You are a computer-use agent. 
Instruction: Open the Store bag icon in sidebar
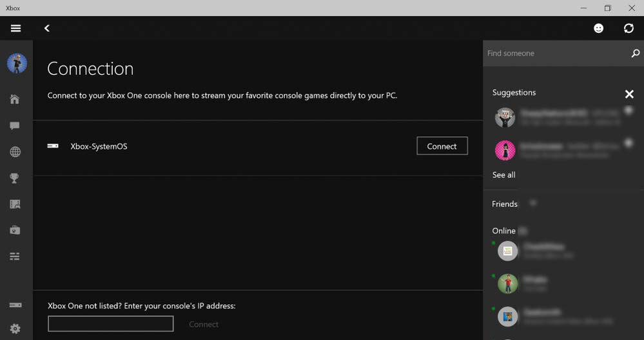pyautogui.click(x=15, y=230)
